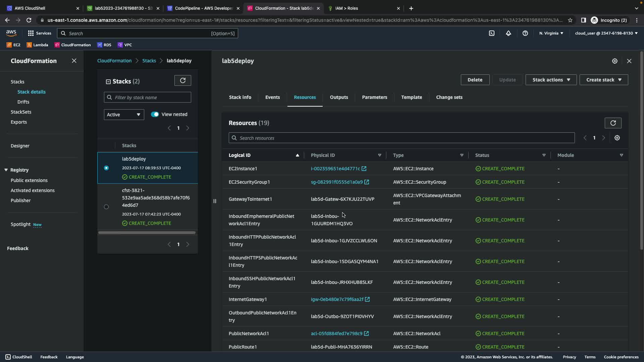This screenshot has width=644, height=362.
Task: Expand the Stack actions dropdown
Action: coord(551,80)
